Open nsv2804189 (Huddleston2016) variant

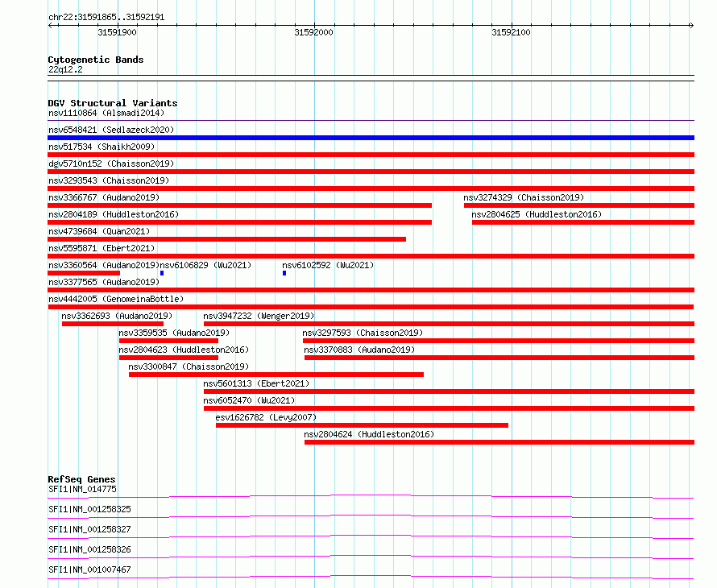click(x=114, y=214)
